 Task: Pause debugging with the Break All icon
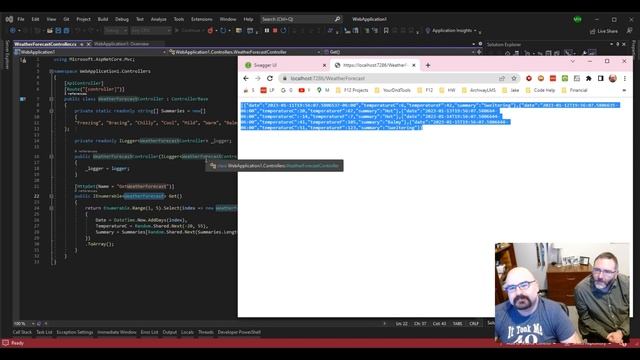[267, 31]
